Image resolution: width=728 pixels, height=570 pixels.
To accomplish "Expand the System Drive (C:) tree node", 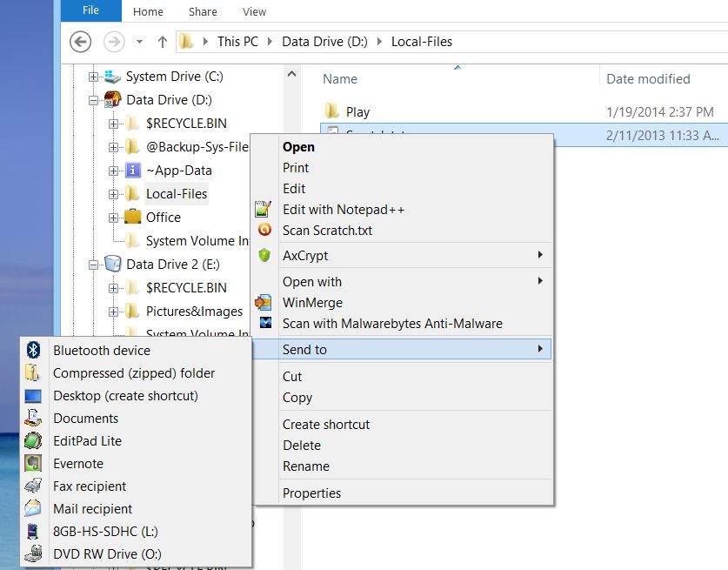I will click(x=94, y=77).
